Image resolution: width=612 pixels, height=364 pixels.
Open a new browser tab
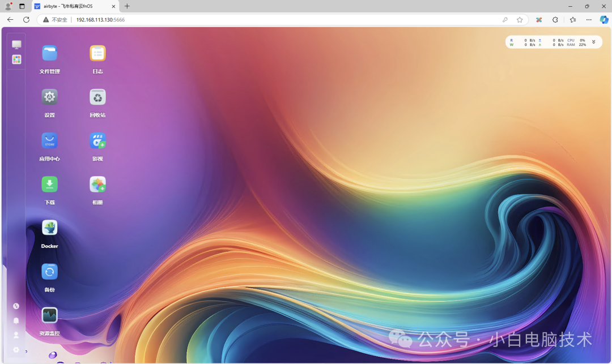127,6
